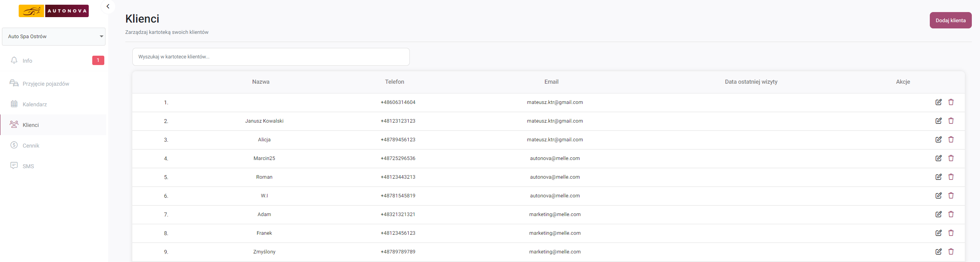The width and height of the screenshot is (980, 262).
Task: Click the Autonova logo
Action: [x=54, y=11]
